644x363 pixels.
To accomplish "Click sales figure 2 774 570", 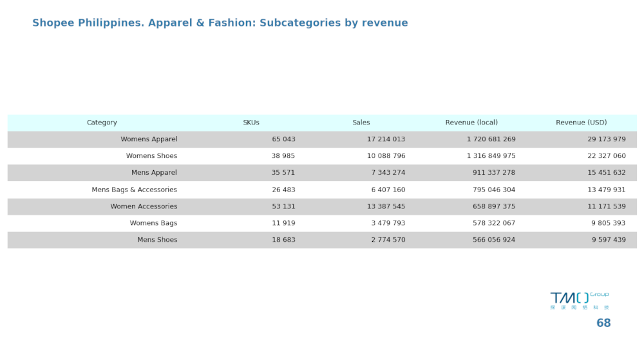I will (388, 240).
